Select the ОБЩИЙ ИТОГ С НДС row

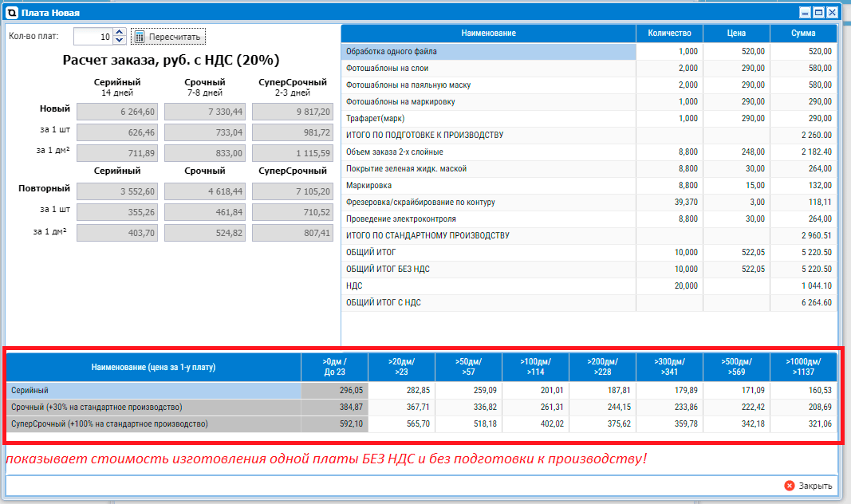pos(488,302)
